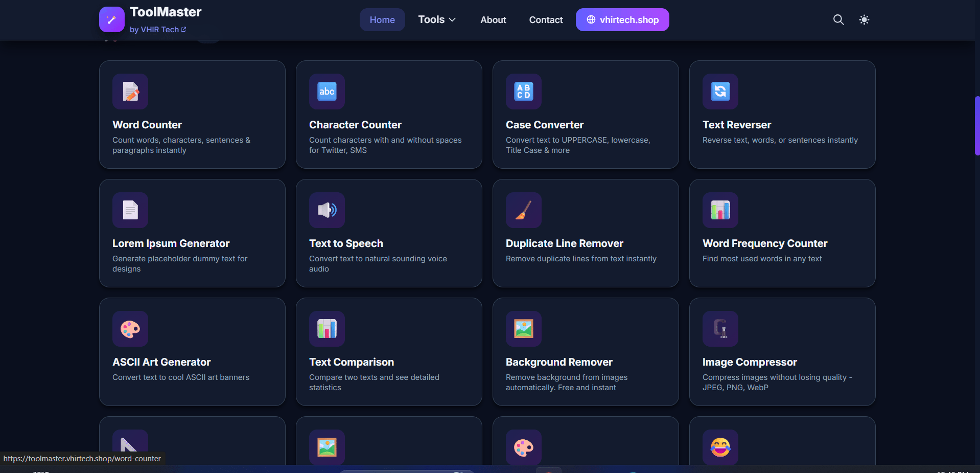Image resolution: width=980 pixels, height=473 pixels.
Task: Click the page's vertical scrollbar thumb
Action: (x=977, y=126)
